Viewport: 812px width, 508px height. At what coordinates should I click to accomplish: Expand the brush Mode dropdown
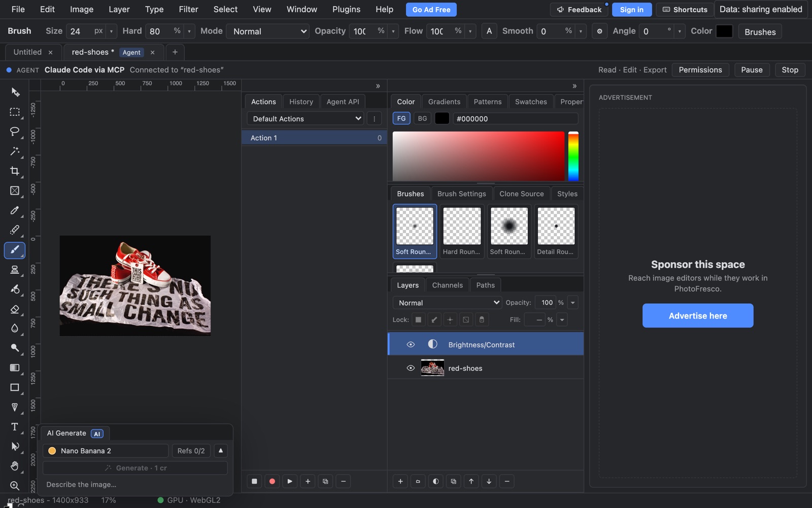point(267,31)
